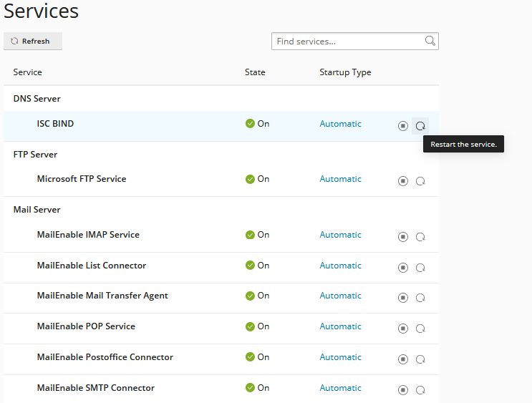Focus the Find services search field
The width and height of the screenshot is (532, 403).
coord(348,42)
